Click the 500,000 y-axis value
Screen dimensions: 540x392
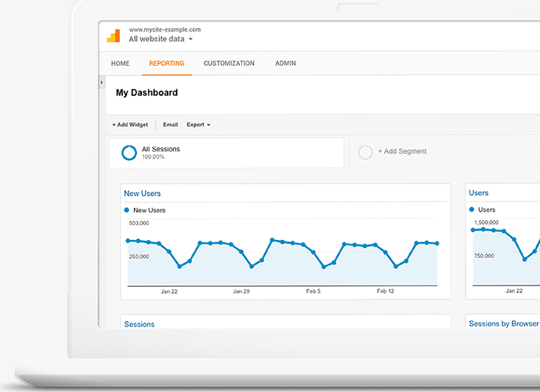140,223
